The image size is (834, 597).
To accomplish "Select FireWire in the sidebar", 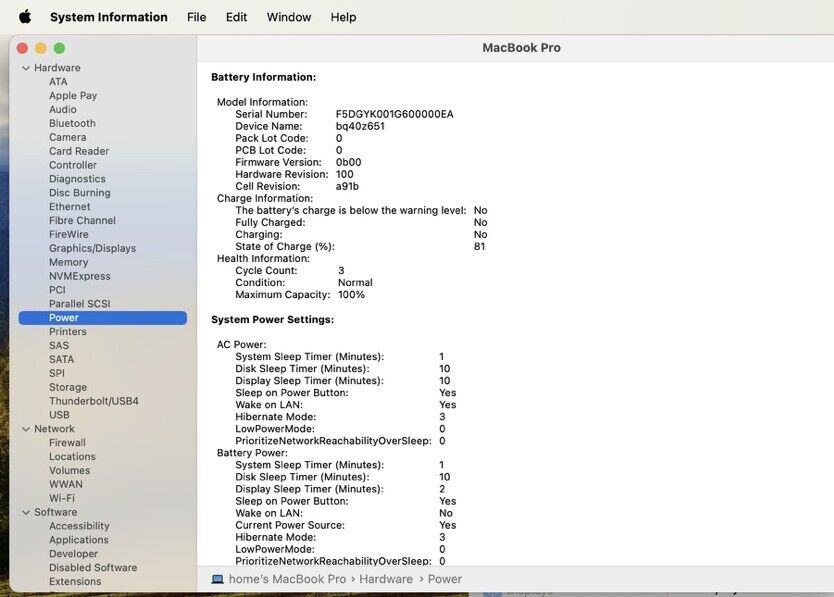I will coord(69,234).
